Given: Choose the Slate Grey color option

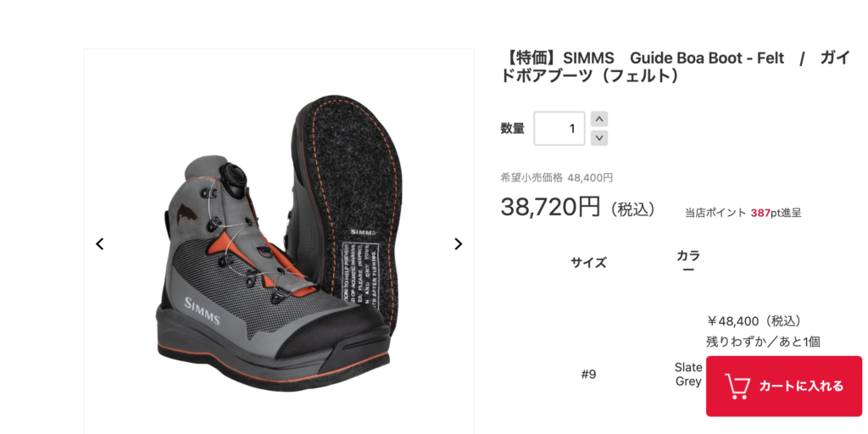Looking at the screenshot, I should (688, 374).
